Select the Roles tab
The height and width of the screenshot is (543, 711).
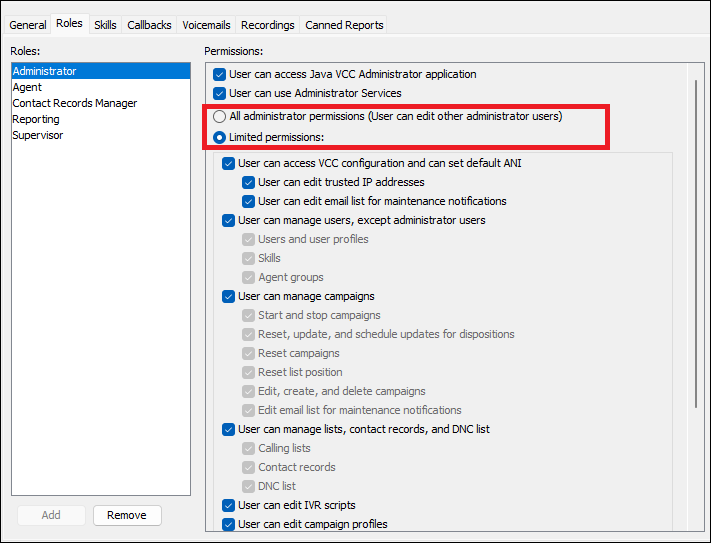tap(69, 23)
